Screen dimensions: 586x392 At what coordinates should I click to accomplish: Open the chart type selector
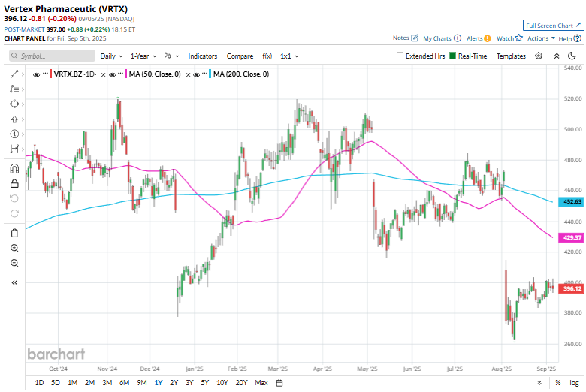point(171,56)
